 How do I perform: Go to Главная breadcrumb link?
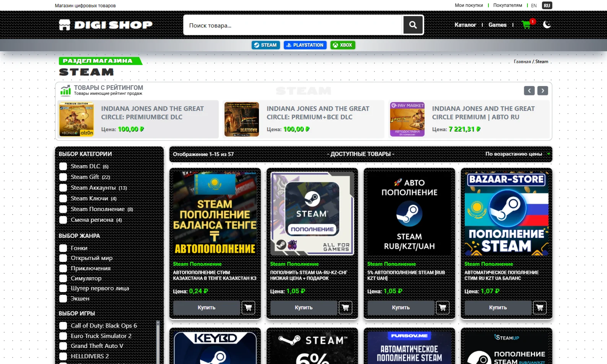(522, 62)
